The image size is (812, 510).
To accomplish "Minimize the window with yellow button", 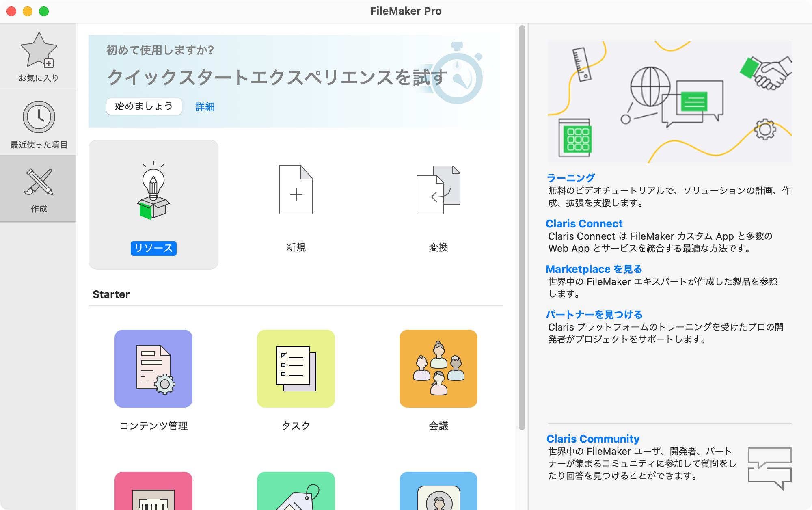I will pyautogui.click(x=28, y=11).
